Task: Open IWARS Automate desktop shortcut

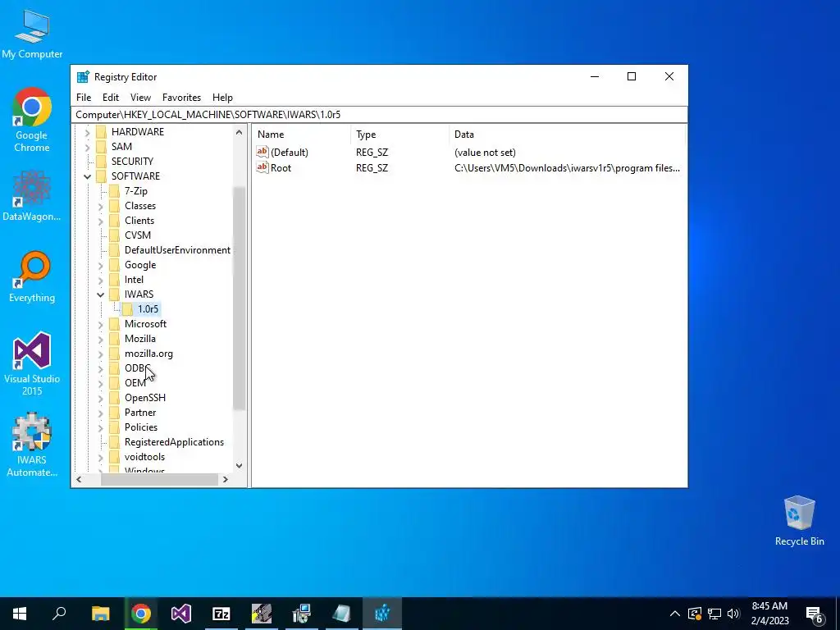Action: point(32,445)
